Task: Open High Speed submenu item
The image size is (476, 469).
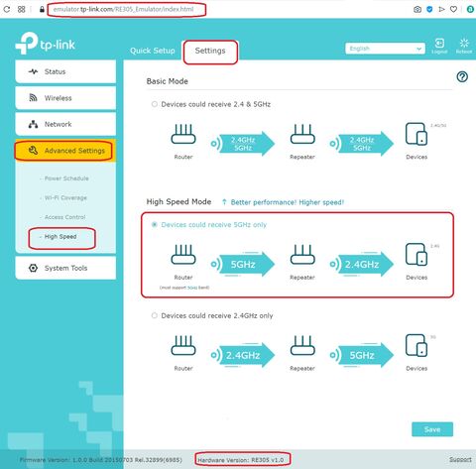Action: 60,237
